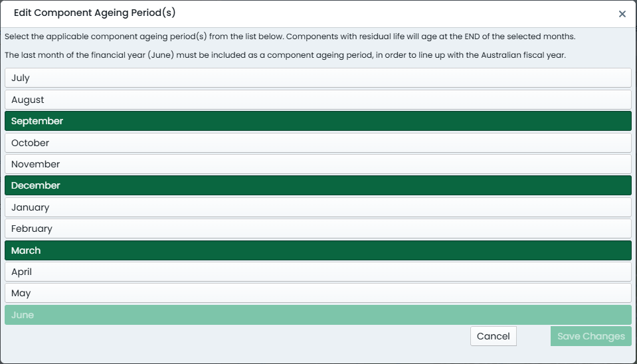The height and width of the screenshot is (364, 637).
Task: Click the fiscal year note about June
Action: [x=285, y=55]
